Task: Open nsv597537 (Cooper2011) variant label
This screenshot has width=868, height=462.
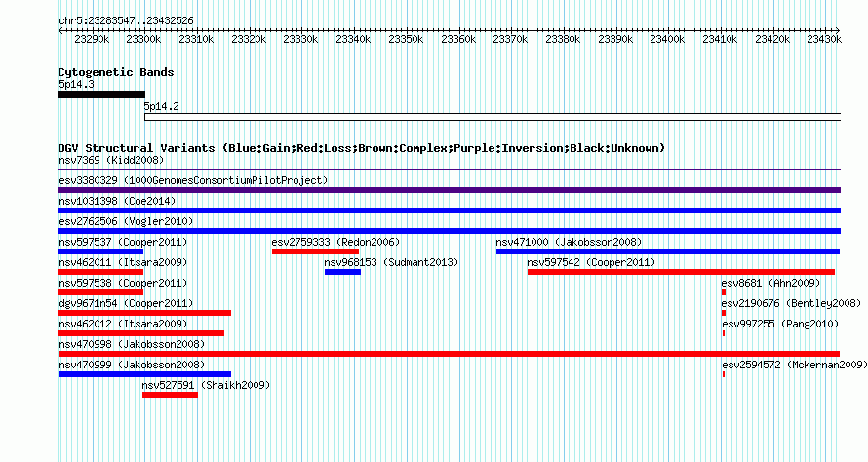Action: tap(123, 243)
